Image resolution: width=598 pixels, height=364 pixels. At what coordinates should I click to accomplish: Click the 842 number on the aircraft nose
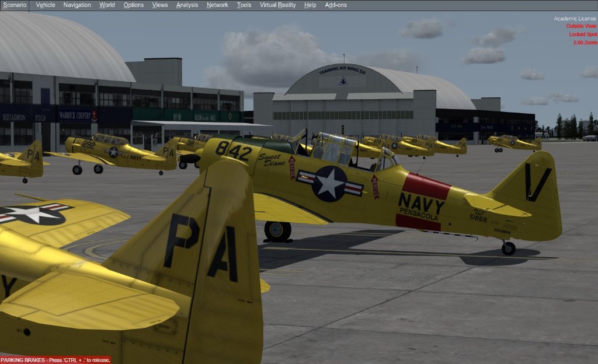pyautogui.click(x=234, y=150)
